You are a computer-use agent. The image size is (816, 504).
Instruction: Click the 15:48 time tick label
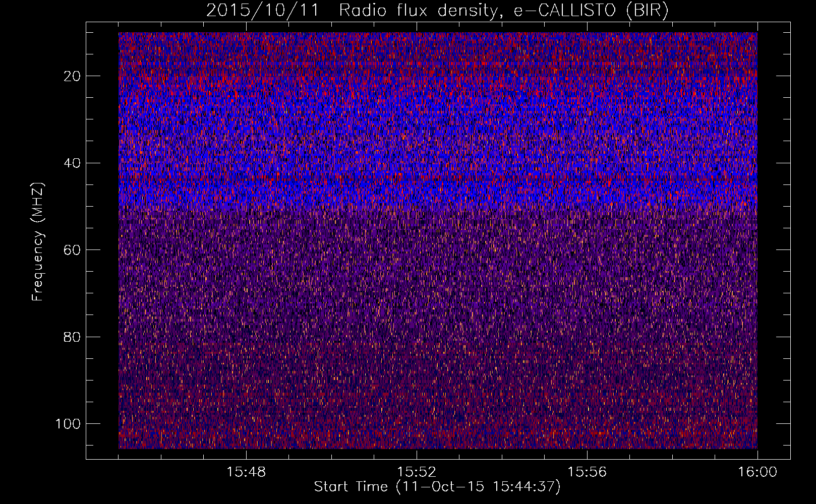pyautogui.click(x=246, y=472)
